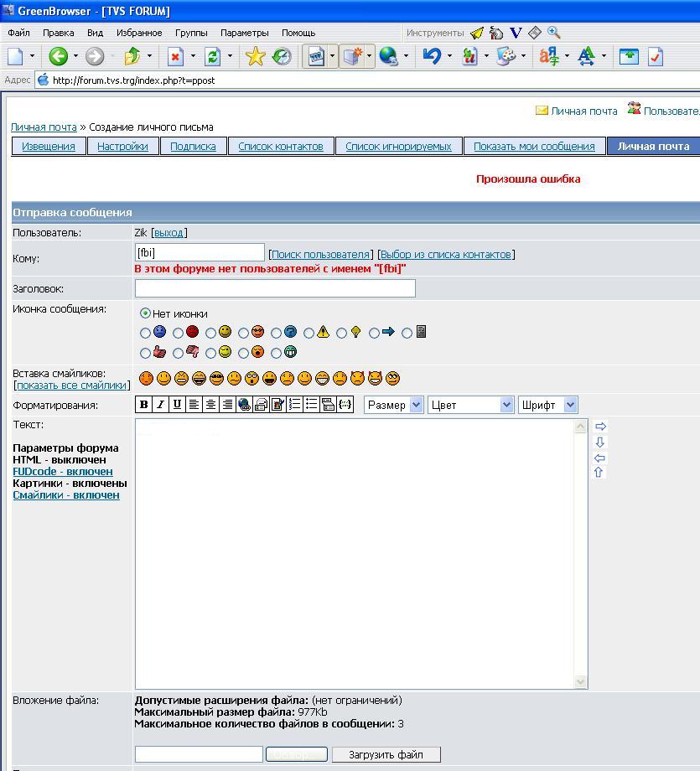Open the 'Цвет' color dropdown
The height and width of the screenshot is (771, 700).
pyautogui.click(x=470, y=405)
